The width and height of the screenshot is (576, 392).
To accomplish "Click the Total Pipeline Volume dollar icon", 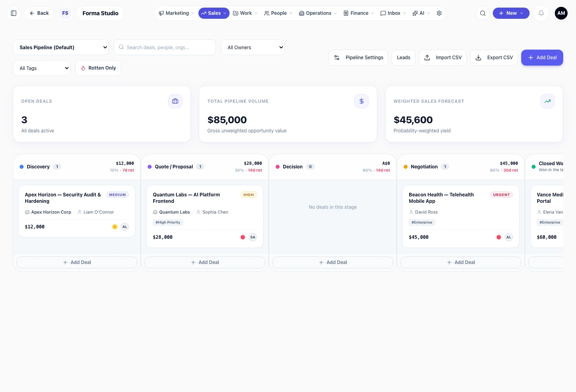I will coord(362,101).
